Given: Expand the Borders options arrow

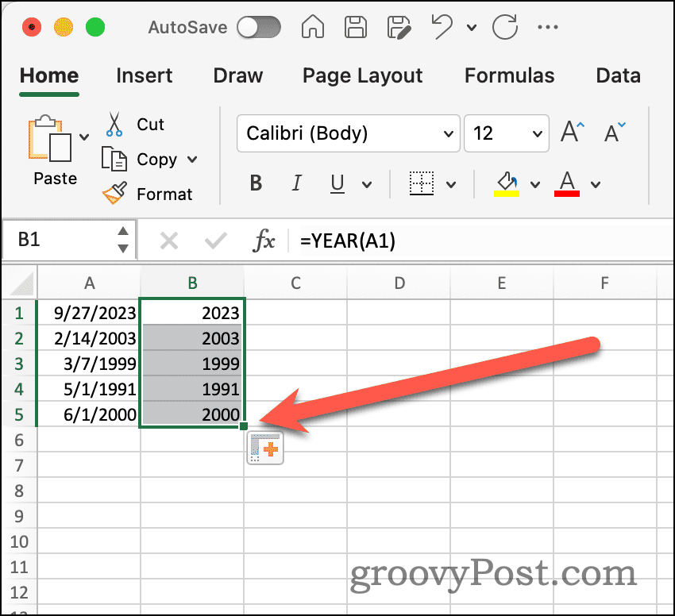Looking at the screenshot, I should pyautogui.click(x=451, y=185).
